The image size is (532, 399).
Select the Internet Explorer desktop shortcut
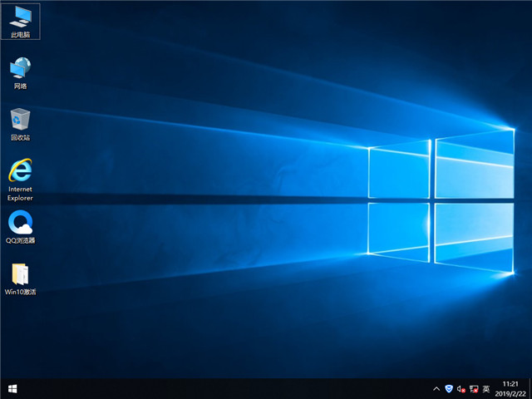tap(20, 180)
